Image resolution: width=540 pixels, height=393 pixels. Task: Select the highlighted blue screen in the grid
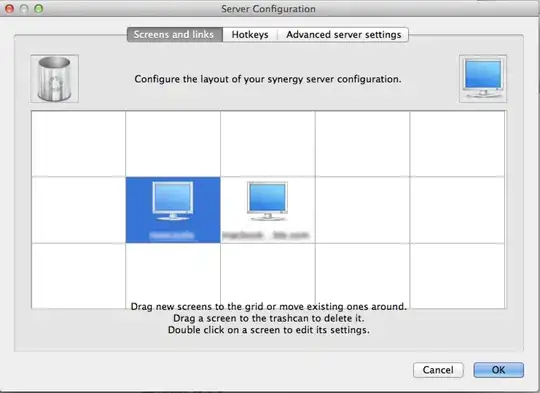[x=173, y=210]
